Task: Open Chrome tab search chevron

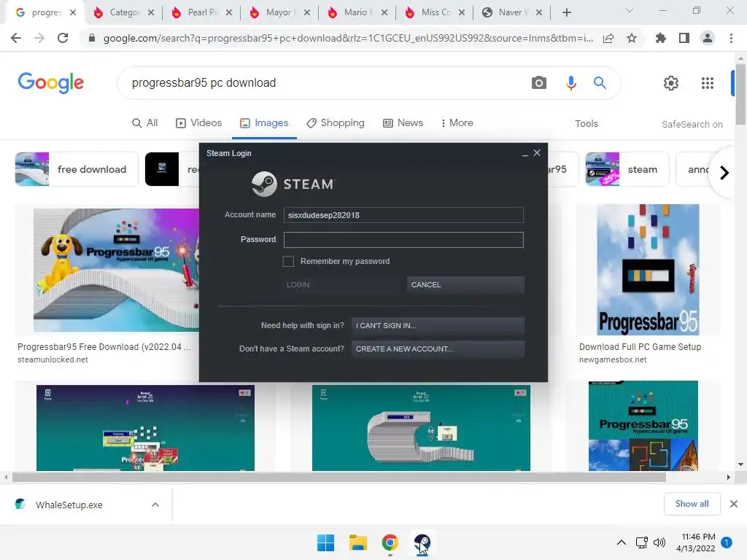Action: tap(630, 10)
